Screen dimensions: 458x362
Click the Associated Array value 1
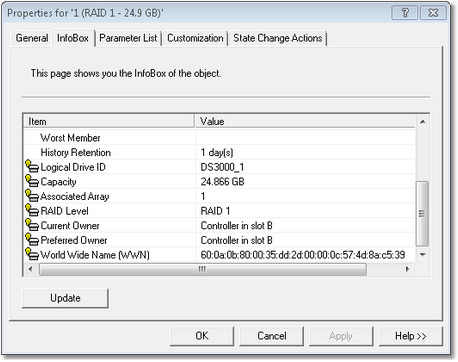[x=203, y=196]
